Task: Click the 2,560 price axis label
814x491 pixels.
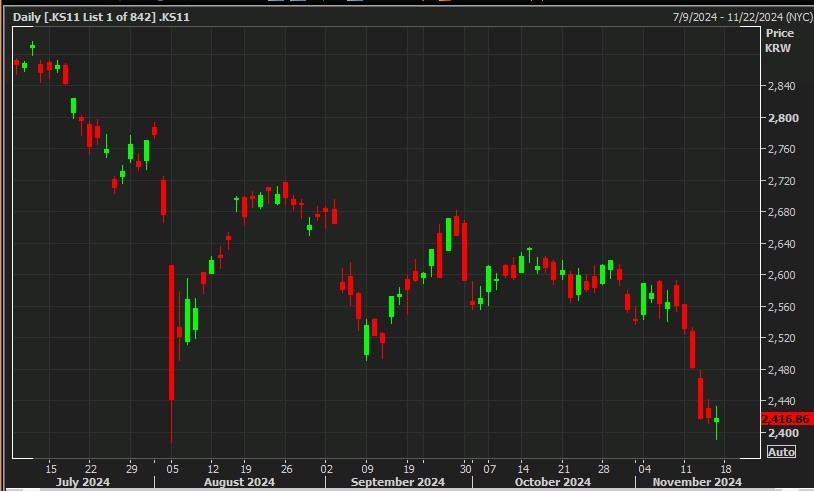Action: tap(781, 307)
